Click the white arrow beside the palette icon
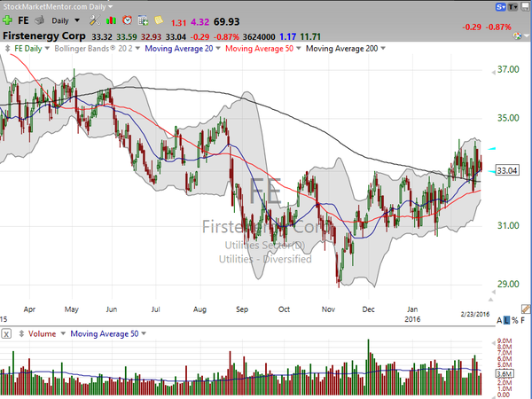 point(526,35)
